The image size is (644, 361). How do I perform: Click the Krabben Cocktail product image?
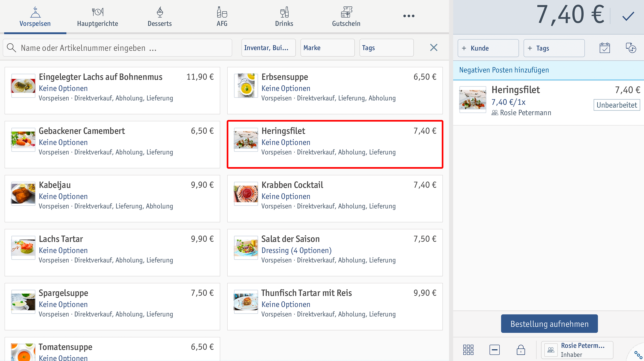coord(246,194)
